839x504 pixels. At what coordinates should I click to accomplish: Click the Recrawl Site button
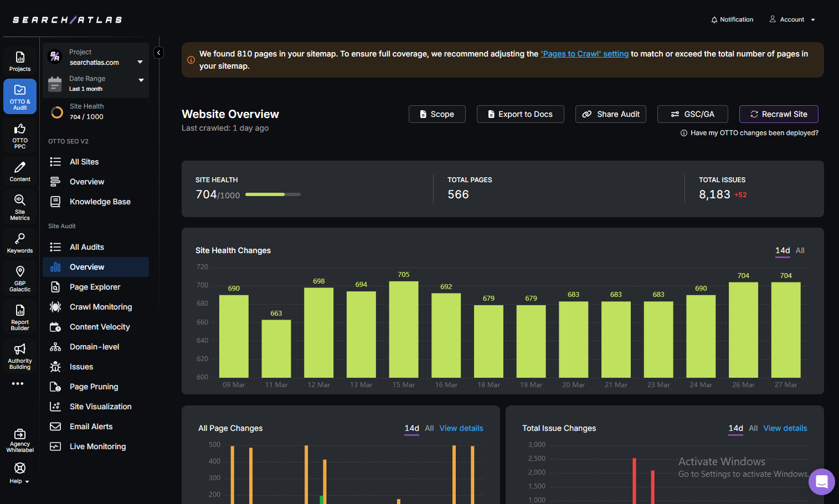point(779,114)
